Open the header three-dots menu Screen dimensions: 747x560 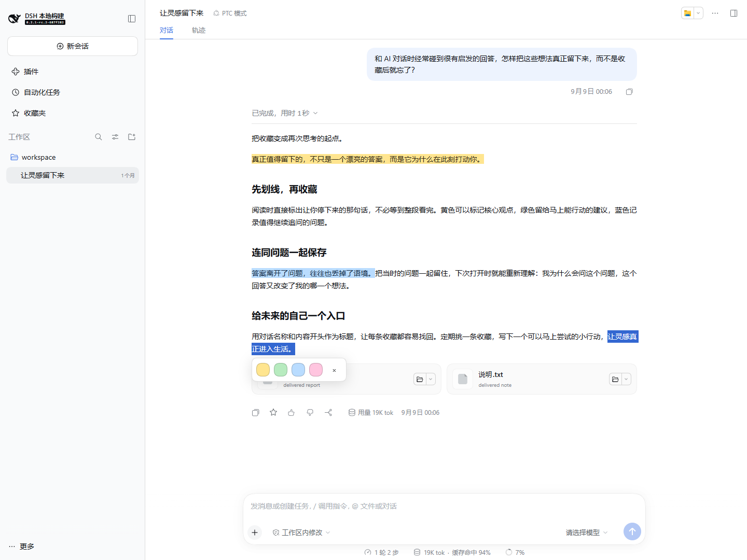tap(715, 13)
